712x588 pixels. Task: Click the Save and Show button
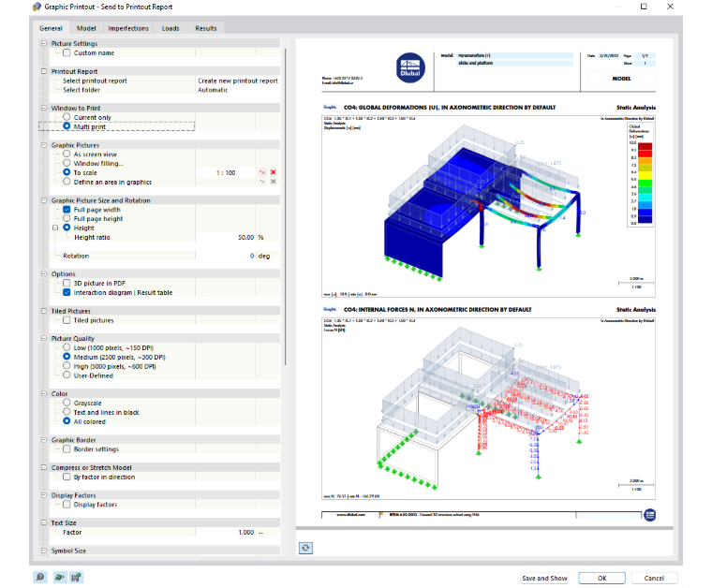tap(544, 578)
